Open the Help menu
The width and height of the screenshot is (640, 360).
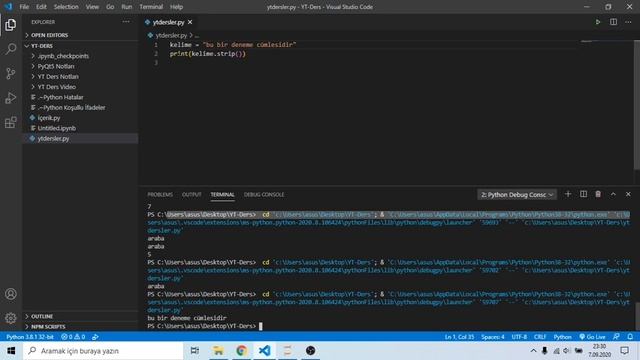click(176, 7)
